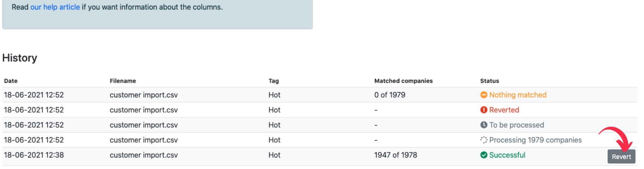This screenshot has width=644, height=169.
Task: Click the History section heading
Action: pos(20,58)
